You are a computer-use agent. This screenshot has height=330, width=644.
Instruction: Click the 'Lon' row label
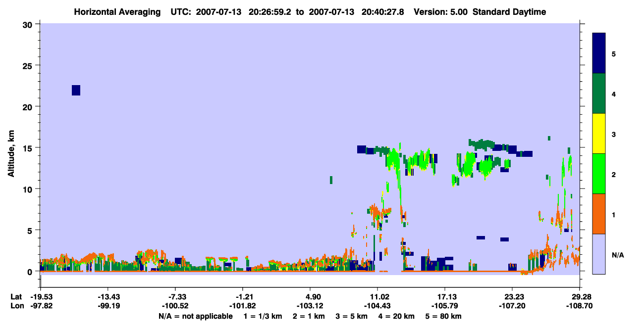[x=16, y=306]
